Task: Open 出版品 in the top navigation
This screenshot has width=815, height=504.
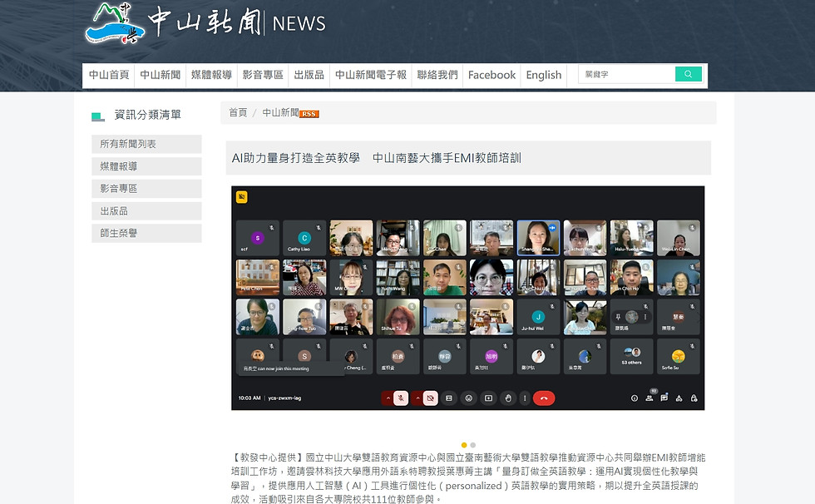Action: tap(309, 75)
